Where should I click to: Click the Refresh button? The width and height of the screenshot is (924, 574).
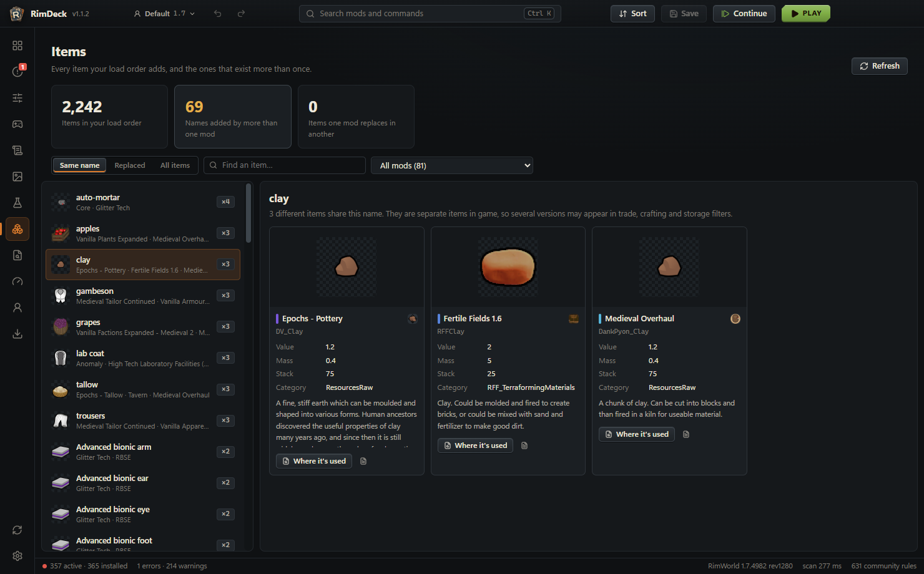(880, 66)
